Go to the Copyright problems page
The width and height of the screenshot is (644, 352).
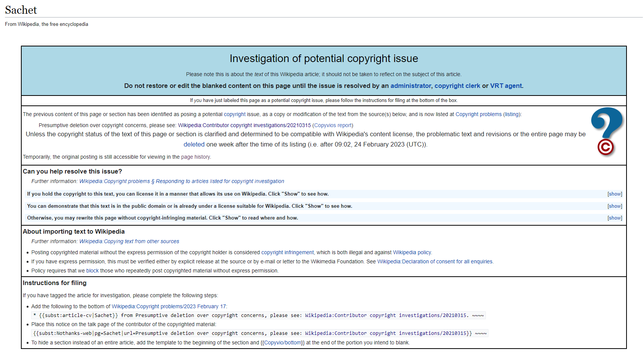[478, 115]
